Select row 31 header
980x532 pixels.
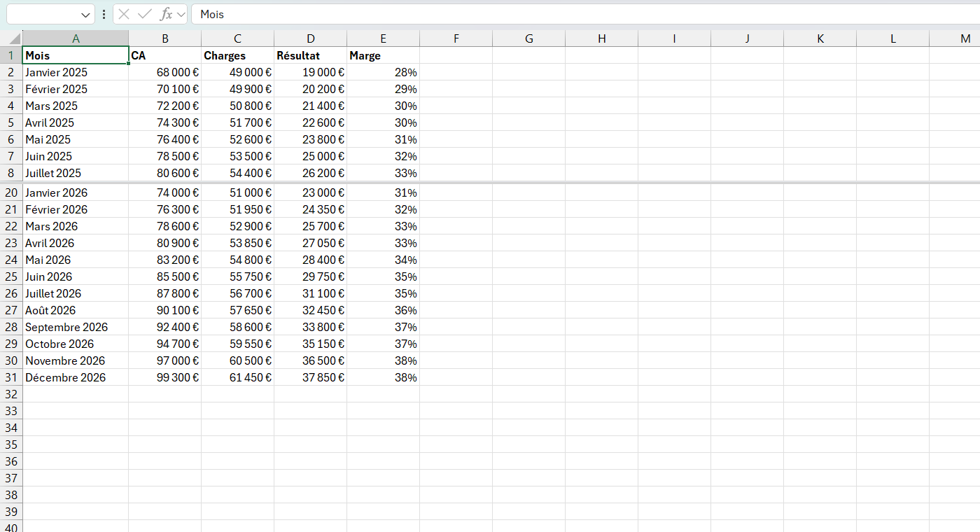(11, 377)
